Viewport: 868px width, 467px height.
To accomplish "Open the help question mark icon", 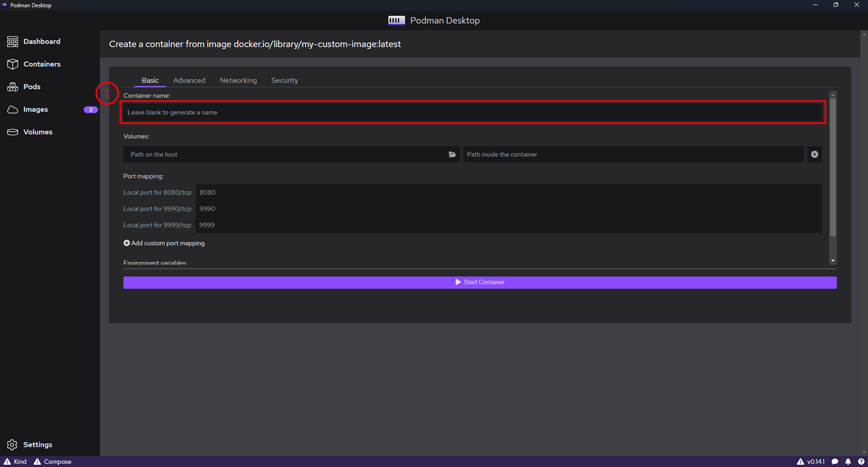I will click(861, 462).
